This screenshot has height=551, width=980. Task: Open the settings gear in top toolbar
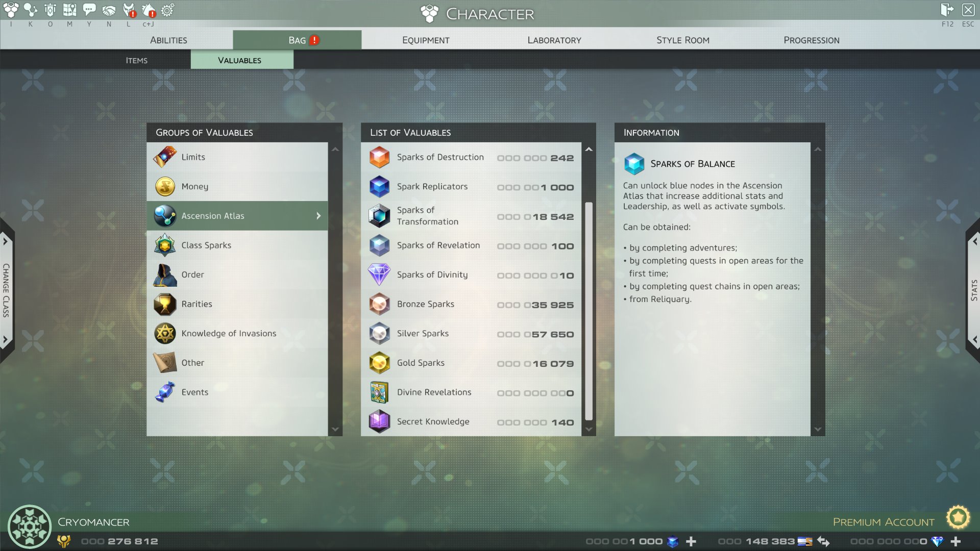pyautogui.click(x=167, y=10)
